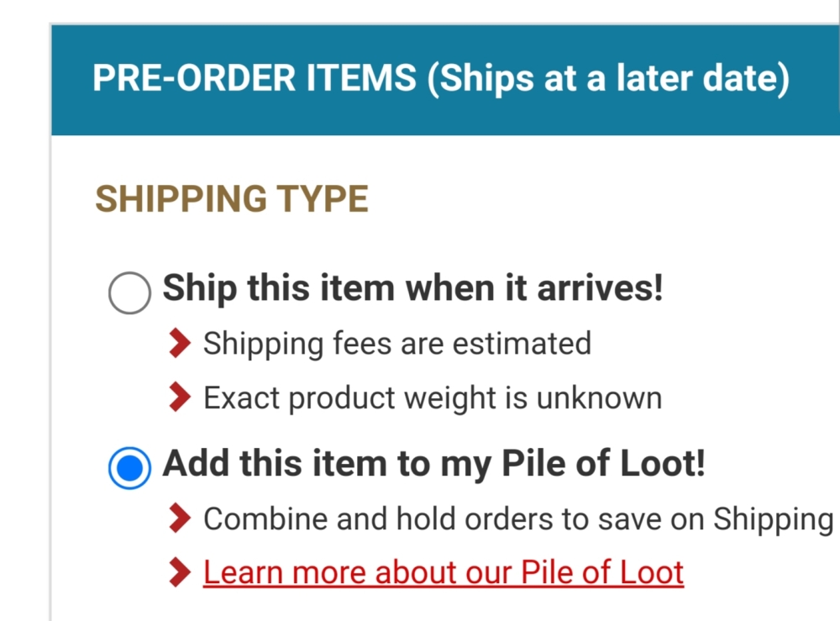Click the red chevron beside 'Exact product weight is unknown'
Image resolution: width=840 pixels, height=621 pixels.
pos(180,397)
